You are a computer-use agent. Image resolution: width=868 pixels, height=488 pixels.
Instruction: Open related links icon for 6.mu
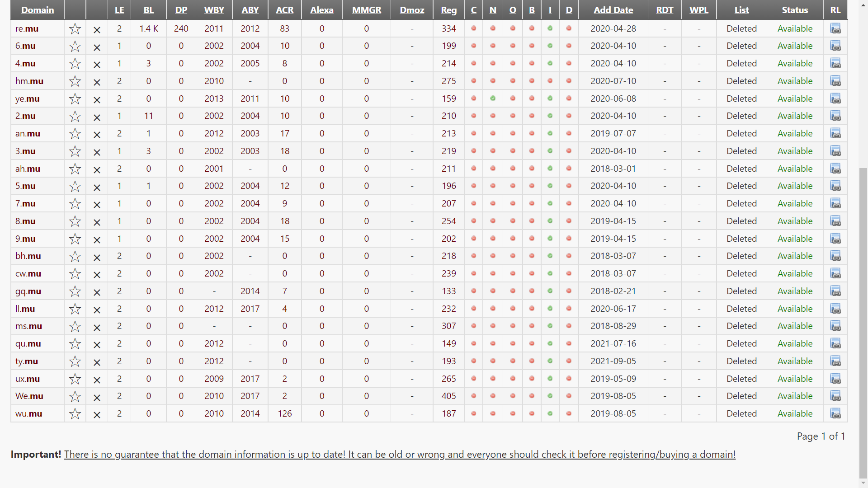[x=835, y=46]
